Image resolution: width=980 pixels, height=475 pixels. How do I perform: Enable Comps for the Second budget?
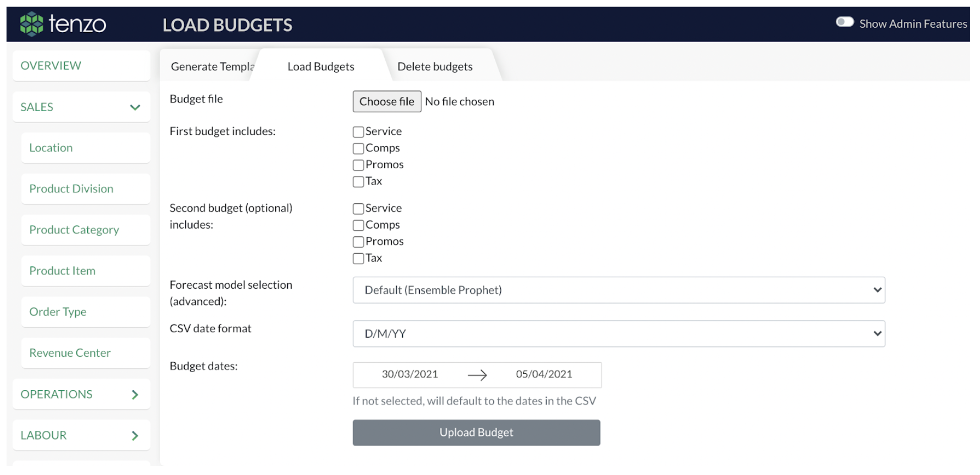[x=358, y=225]
